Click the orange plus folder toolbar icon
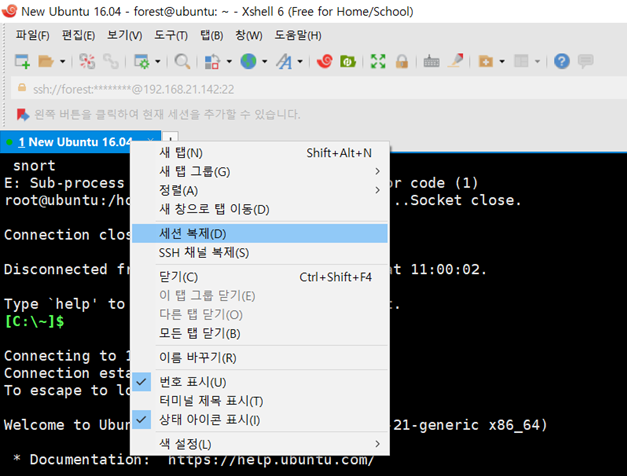 486,61
